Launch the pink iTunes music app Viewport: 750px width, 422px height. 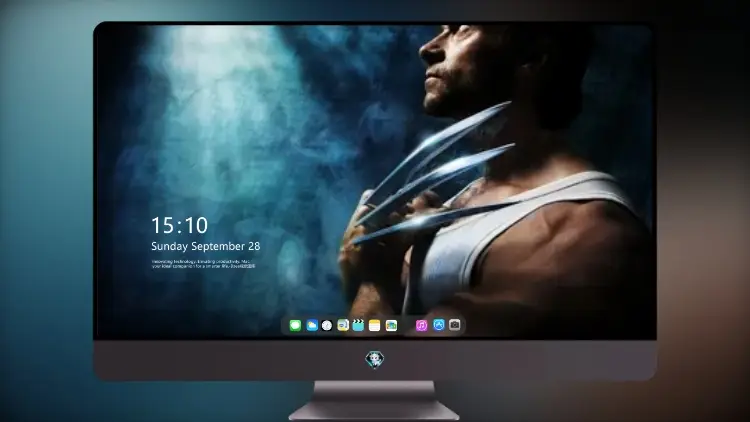click(x=421, y=326)
